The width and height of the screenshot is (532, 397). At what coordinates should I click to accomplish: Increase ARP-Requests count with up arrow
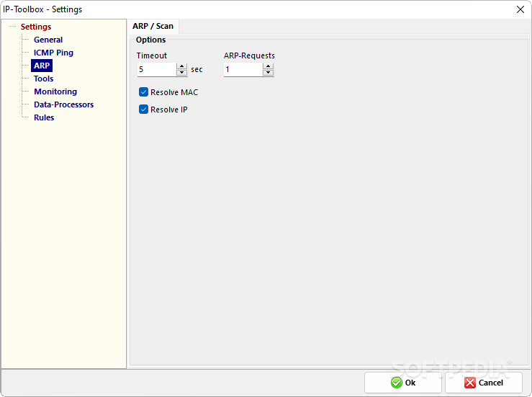[x=268, y=66]
